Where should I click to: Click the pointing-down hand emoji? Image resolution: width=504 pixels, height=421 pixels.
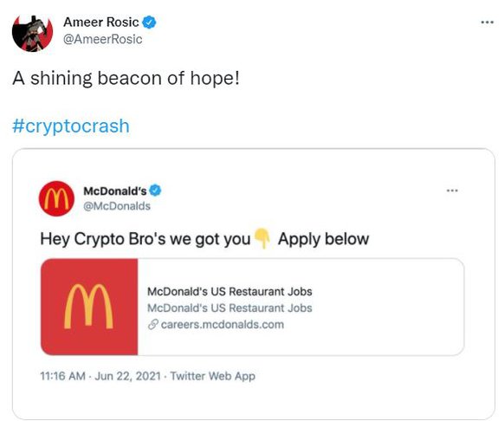coord(262,238)
